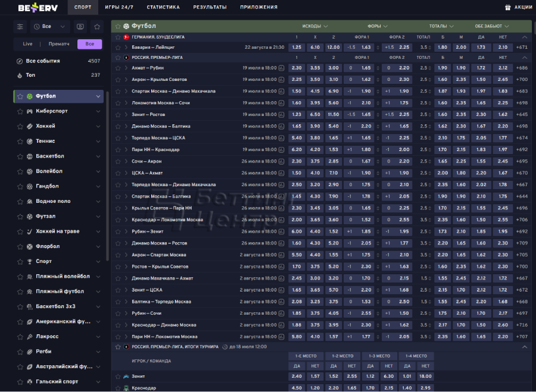Favorite the Рубин – Сочи match

[x=118, y=313]
